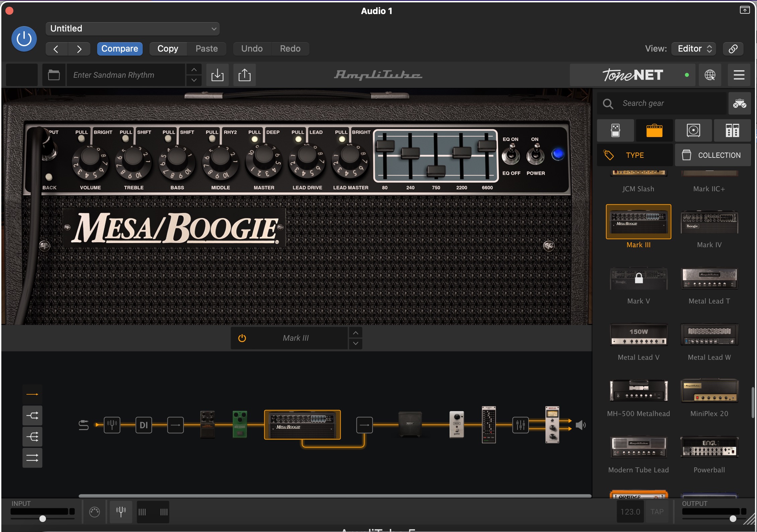Select the mixer block in signal chain
This screenshot has width=757, height=532.
[521, 425]
